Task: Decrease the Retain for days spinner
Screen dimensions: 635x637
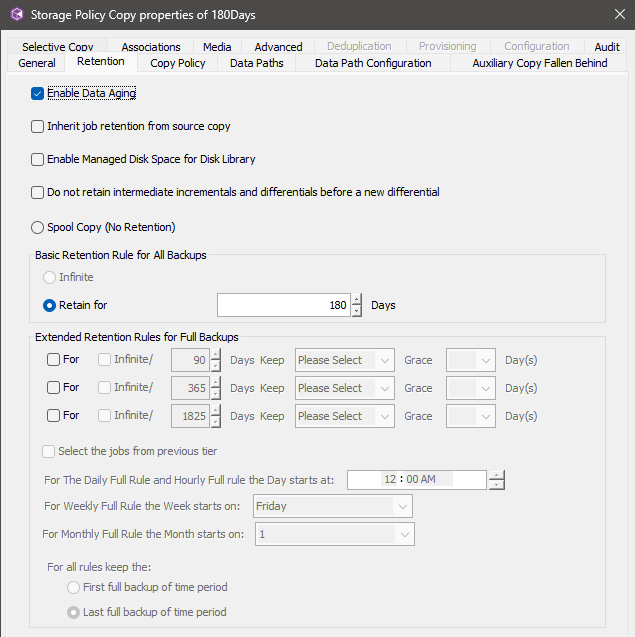Action: (x=357, y=310)
